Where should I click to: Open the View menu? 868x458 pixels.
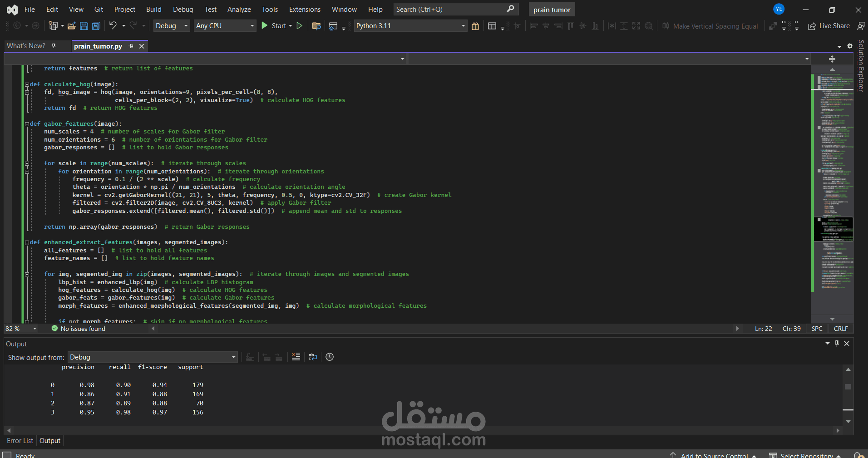[76, 9]
